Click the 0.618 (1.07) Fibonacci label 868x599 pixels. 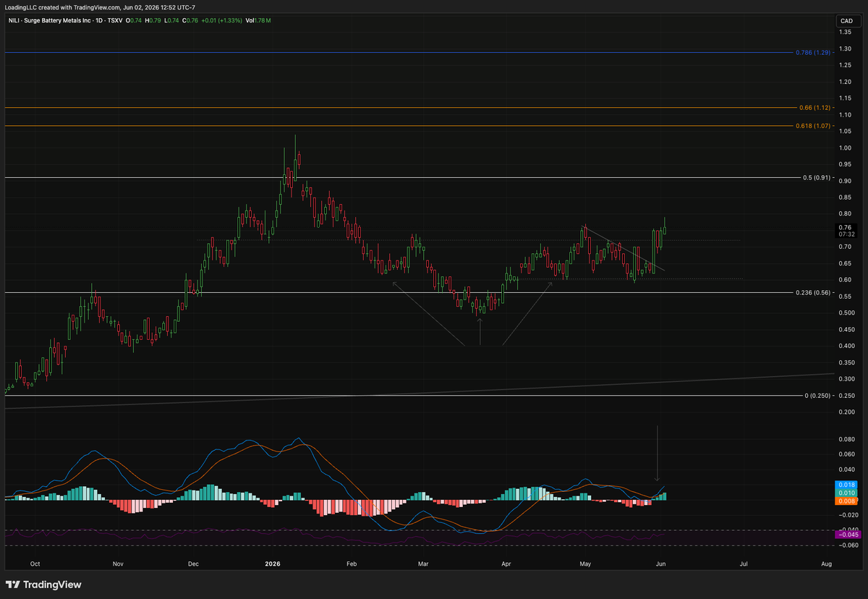tap(812, 126)
